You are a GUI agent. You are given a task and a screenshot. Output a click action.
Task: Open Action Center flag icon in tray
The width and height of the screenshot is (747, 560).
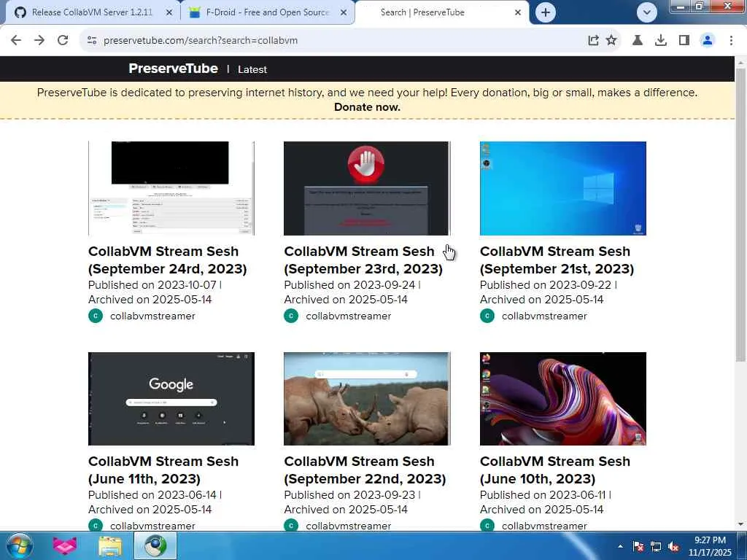click(638, 546)
